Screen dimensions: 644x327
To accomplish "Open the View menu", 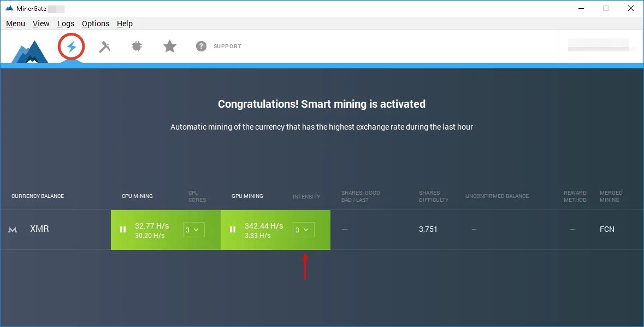I will 41,24.
